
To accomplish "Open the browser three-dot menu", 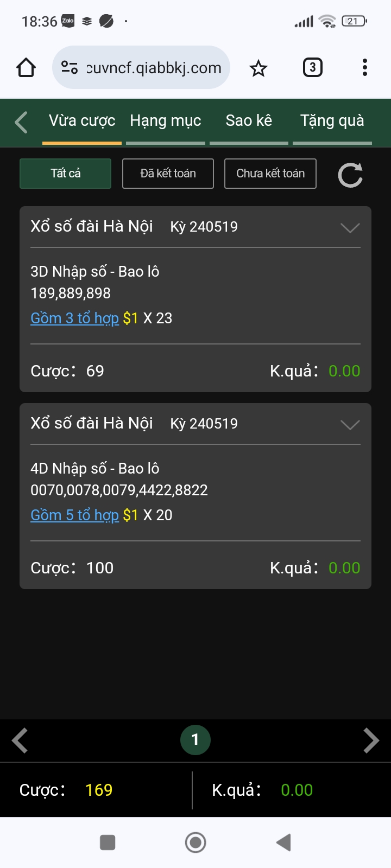I will (x=364, y=68).
